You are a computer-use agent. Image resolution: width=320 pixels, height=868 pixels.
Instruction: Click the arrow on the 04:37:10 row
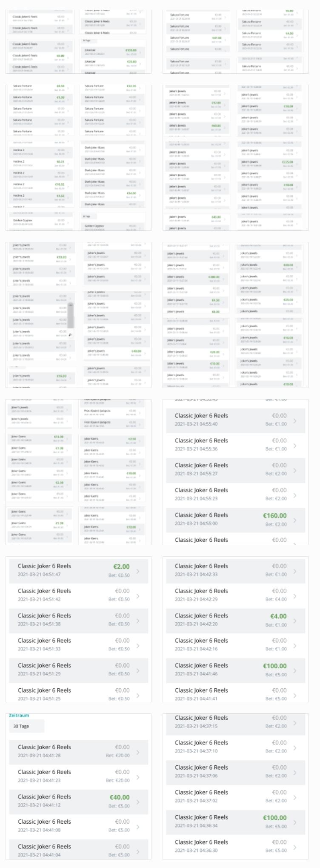pos(295,747)
